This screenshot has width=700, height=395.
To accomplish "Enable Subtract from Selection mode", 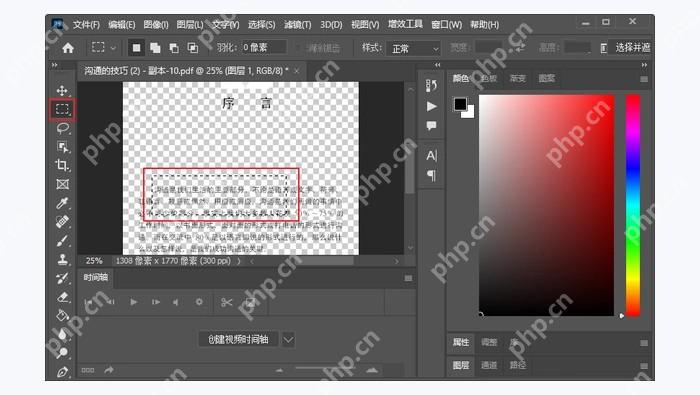I will 174,48.
